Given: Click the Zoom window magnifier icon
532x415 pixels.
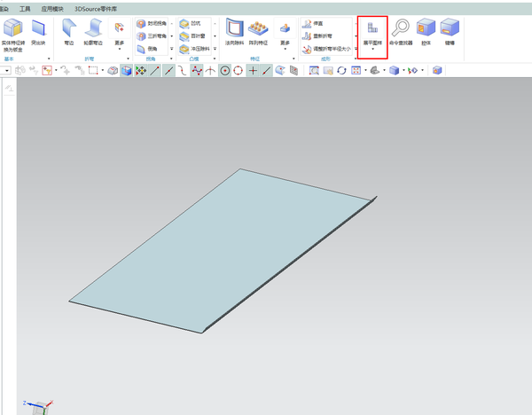Looking at the screenshot, I should click(314, 71).
